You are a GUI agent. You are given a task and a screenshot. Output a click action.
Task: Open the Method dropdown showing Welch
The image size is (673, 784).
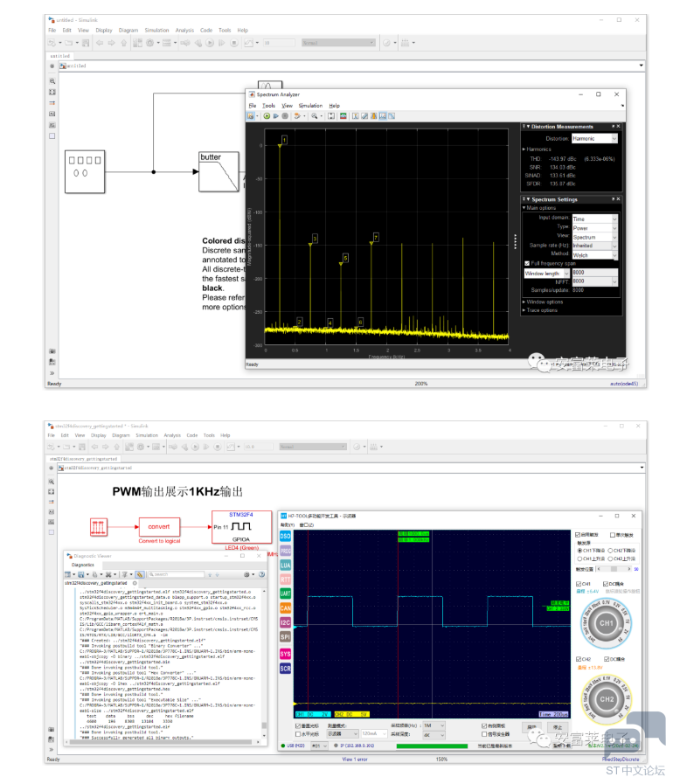[594, 255]
